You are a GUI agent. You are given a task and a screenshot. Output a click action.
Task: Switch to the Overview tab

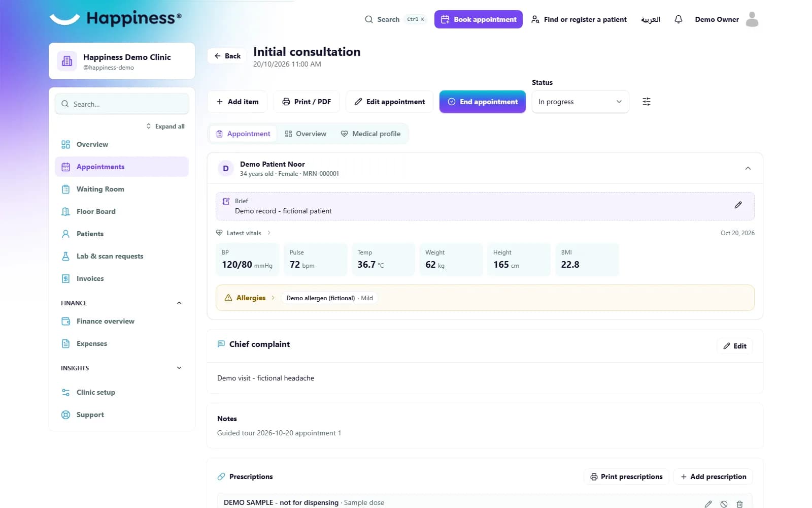(x=306, y=134)
